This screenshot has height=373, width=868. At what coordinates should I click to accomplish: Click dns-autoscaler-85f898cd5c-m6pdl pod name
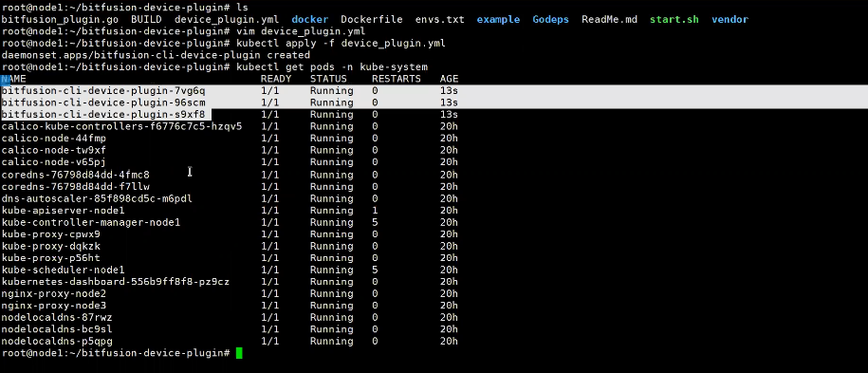point(97,198)
